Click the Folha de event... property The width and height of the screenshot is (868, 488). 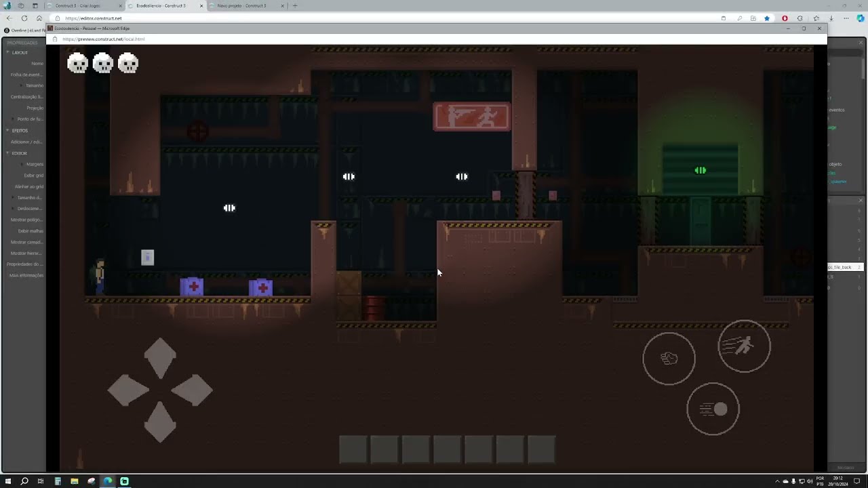pyautogui.click(x=26, y=75)
